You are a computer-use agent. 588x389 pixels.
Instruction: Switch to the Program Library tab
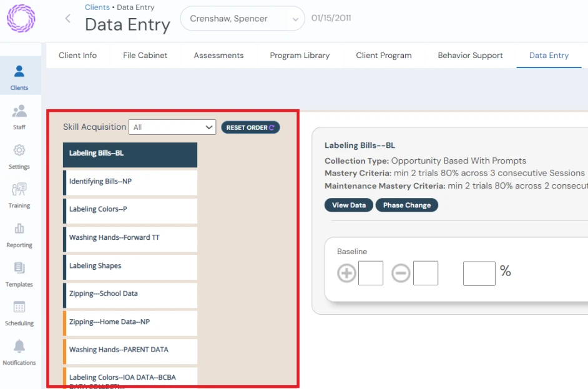[300, 56]
